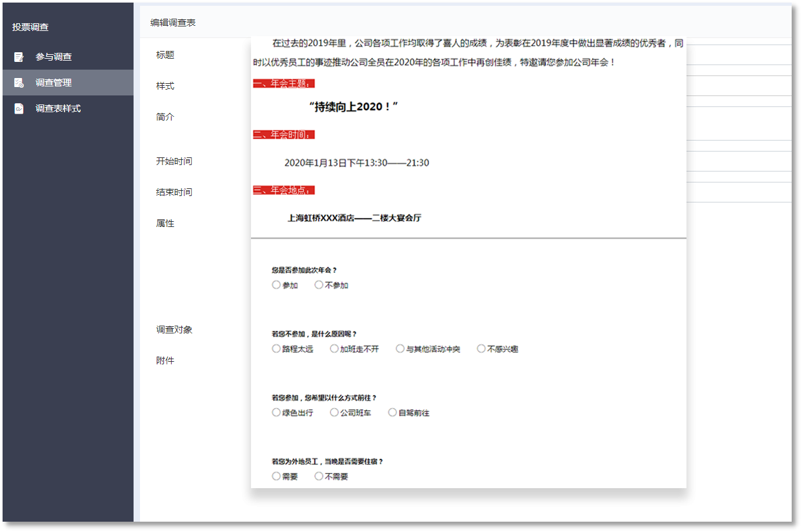This screenshot has width=802, height=532.
Task: Select 不需要 for overnight accommodation
Action: pyautogui.click(x=319, y=477)
